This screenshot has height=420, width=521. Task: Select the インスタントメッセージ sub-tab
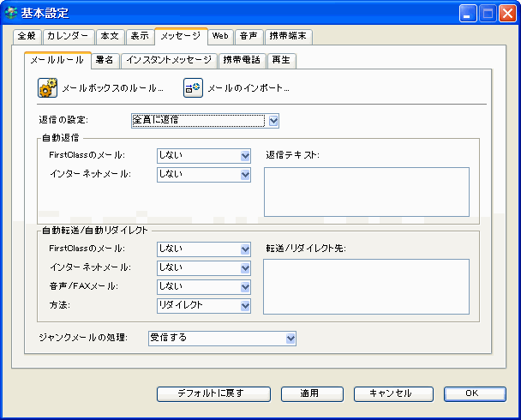coord(169,60)
